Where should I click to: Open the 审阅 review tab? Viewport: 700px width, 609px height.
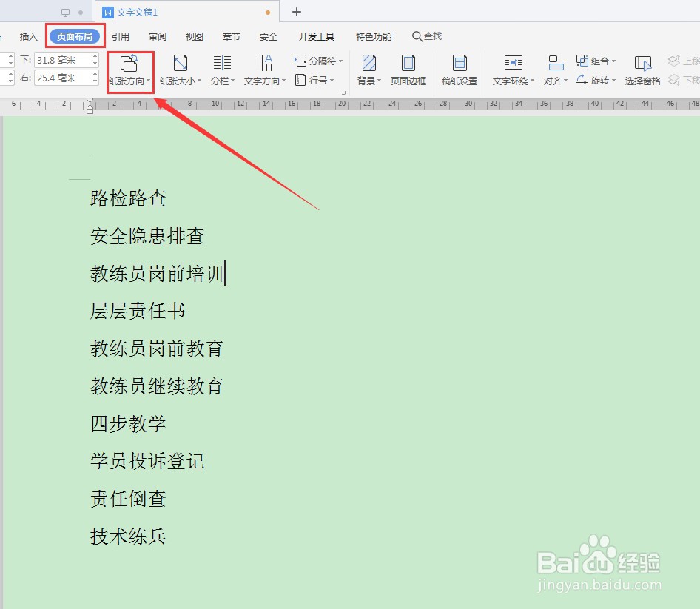coord(157,36)
